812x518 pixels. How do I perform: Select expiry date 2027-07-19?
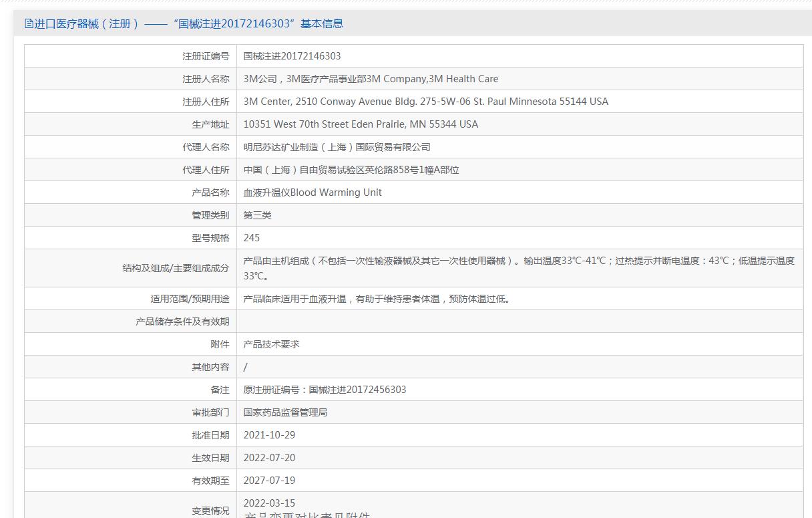pyautogui.click(x=269, y=481)
